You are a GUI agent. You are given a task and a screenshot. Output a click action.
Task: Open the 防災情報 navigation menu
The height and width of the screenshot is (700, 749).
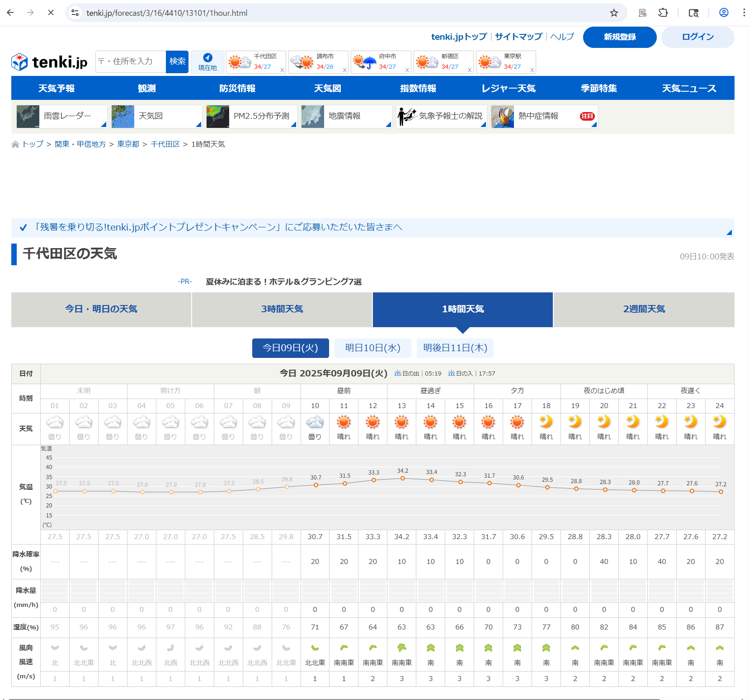(237, 89)
